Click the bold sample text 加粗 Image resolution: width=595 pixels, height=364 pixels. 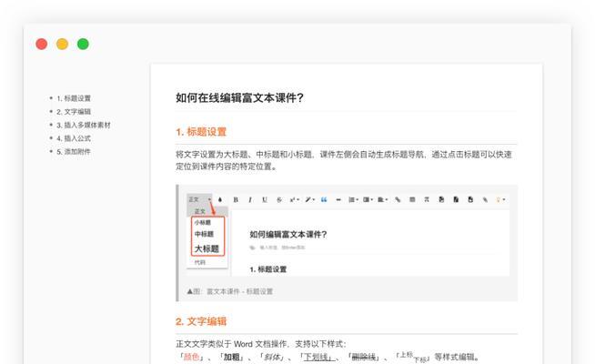(231, 357)
